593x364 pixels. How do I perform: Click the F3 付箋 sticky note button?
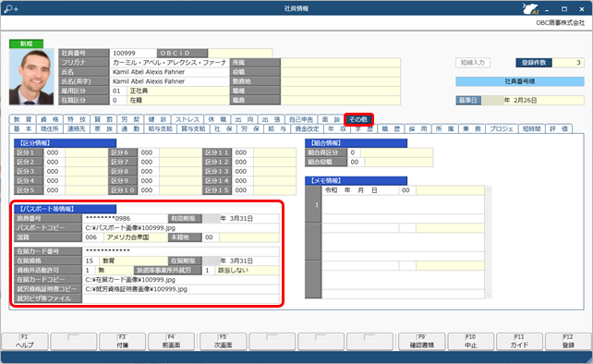coord(122,341)
